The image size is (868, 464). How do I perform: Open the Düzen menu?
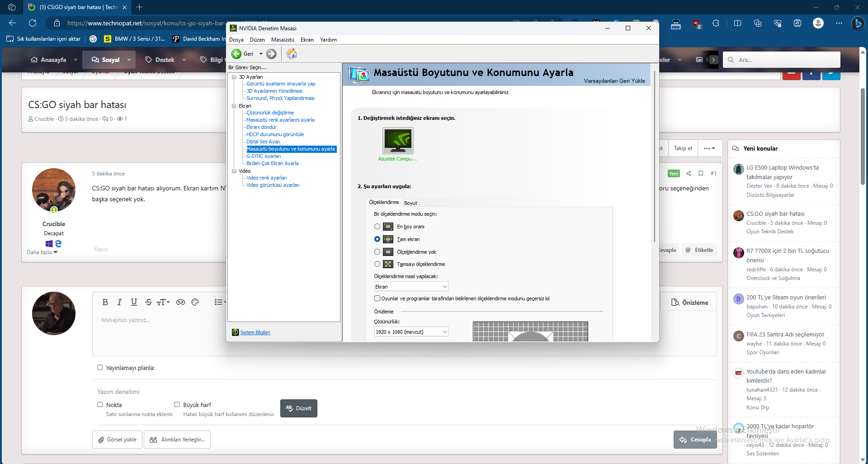click(x=257, y=40)
